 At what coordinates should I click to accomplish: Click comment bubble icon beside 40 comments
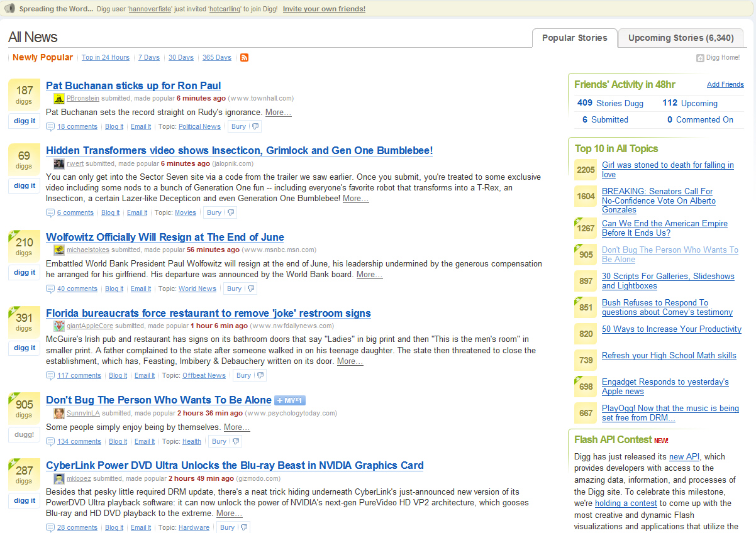[50, 289]
